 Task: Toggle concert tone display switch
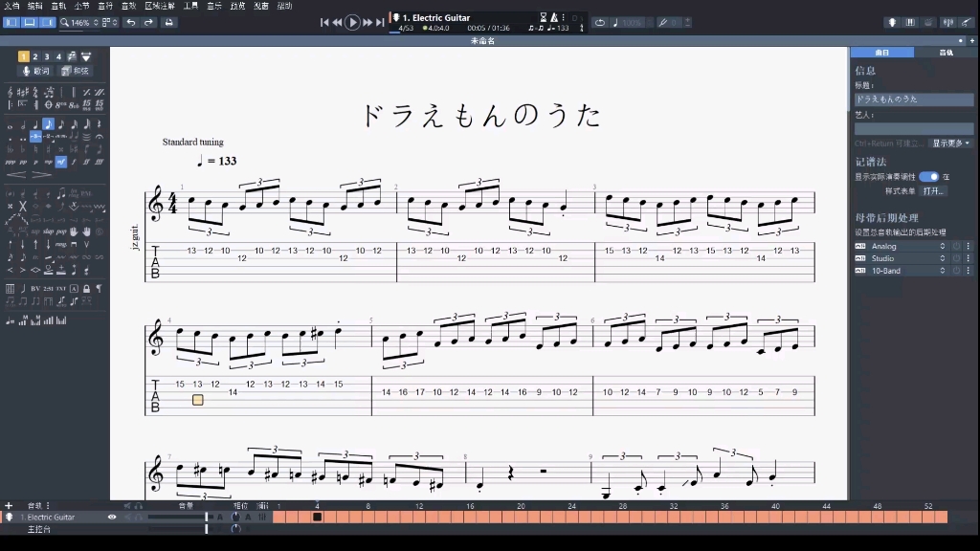click(x=928, y=177)
